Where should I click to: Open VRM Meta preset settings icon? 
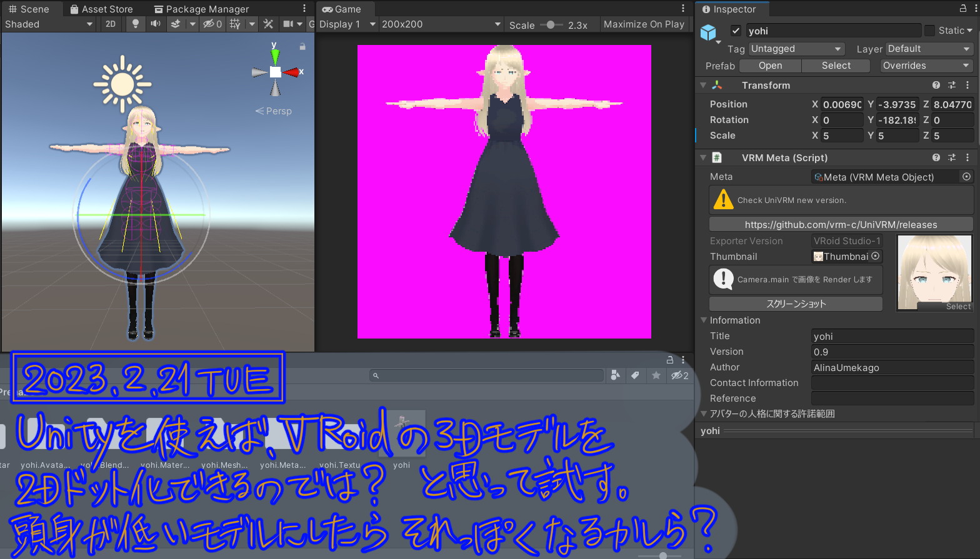coord(951,157)
